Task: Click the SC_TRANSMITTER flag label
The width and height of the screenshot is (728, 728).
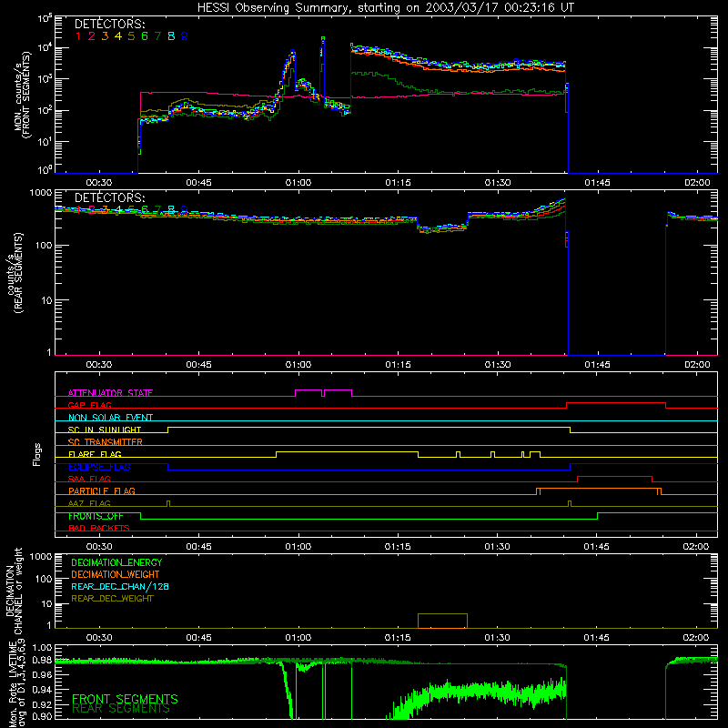Action: pos(106,442)
